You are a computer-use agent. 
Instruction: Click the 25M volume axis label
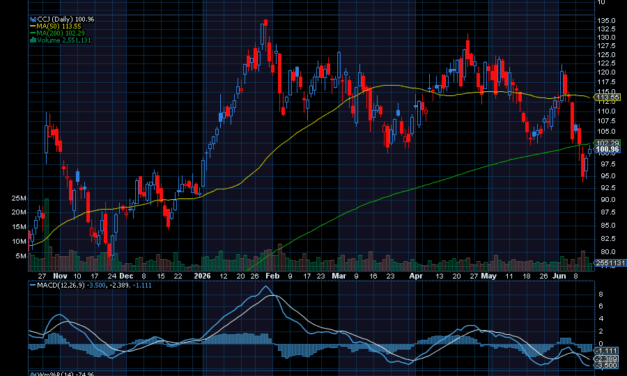click(x=19, y=198)
